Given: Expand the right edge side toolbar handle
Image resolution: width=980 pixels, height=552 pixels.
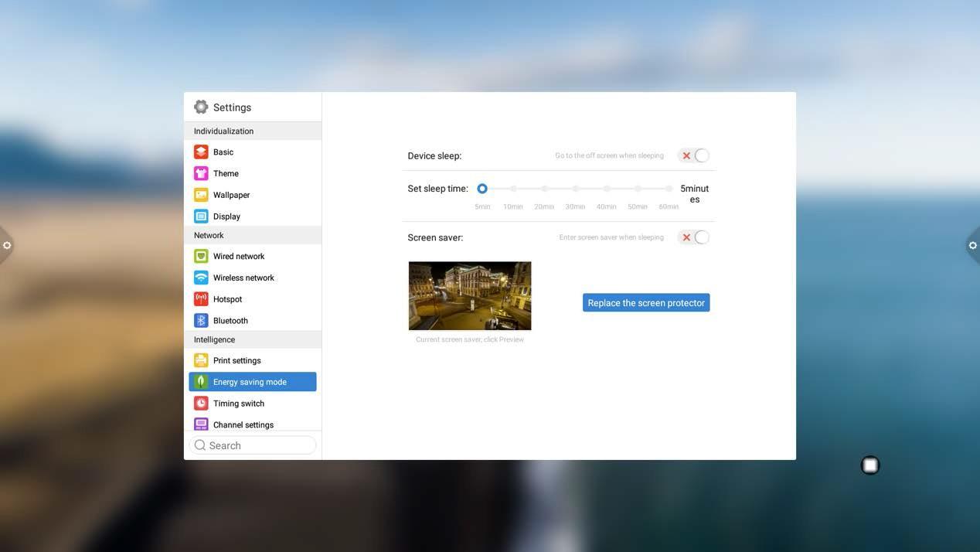Looking at the screenshot, I should [x=972, y=245].
